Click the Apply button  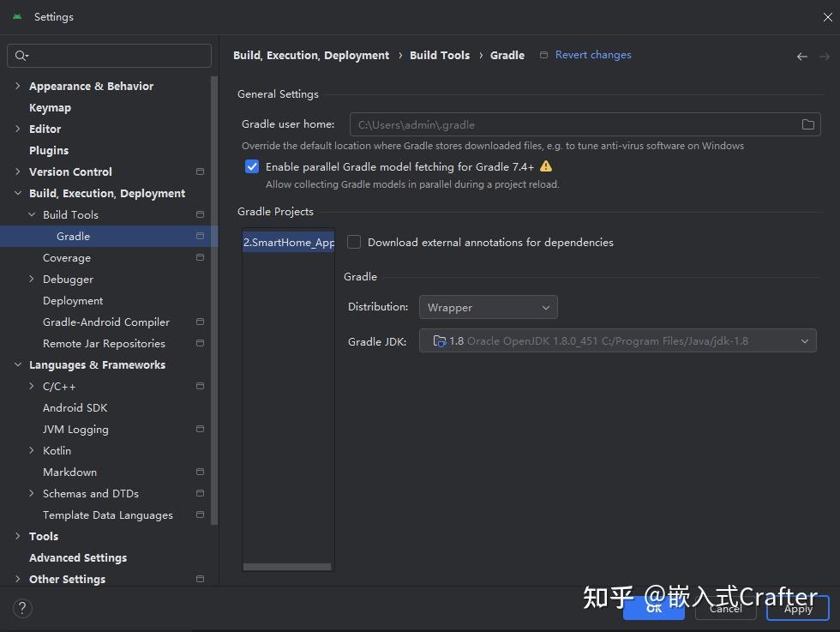pyautogui.click(x=797, y=609)
